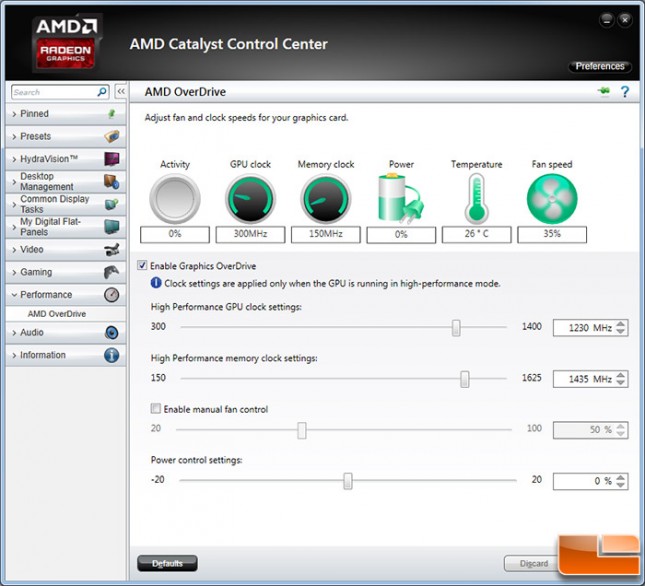Click the search magnifier icon
645x586 pixels.
(x=102, y=92)
